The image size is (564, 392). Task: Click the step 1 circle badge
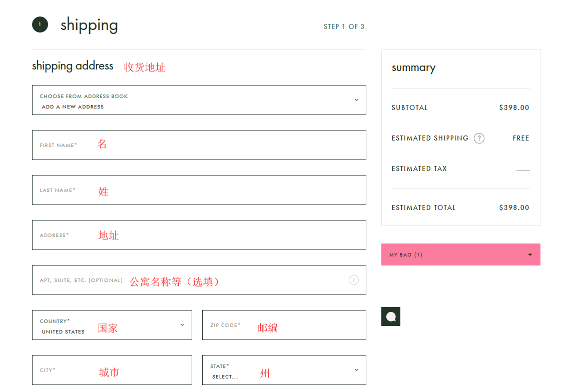pos(40,24)
